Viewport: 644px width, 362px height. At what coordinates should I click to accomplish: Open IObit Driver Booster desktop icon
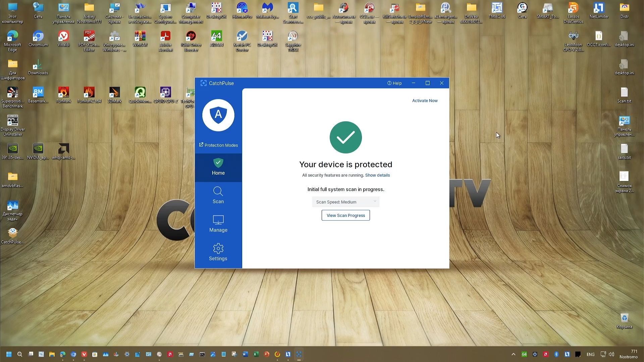(191, 41)
